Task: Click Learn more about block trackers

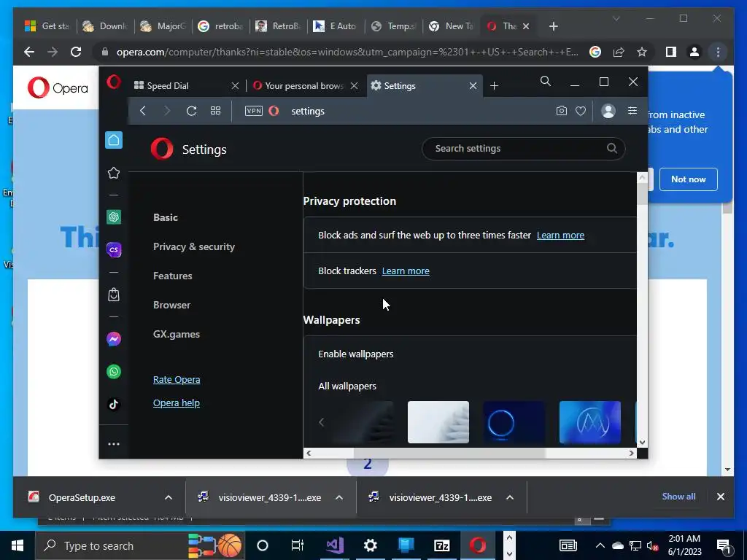Action: pos(406,271)
